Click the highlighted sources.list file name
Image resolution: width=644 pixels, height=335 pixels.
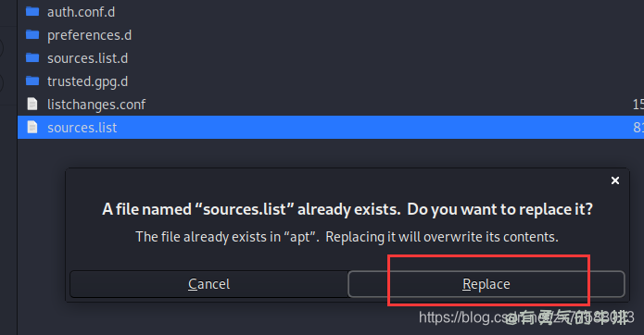pyautogui.click(x=82, y=128)
